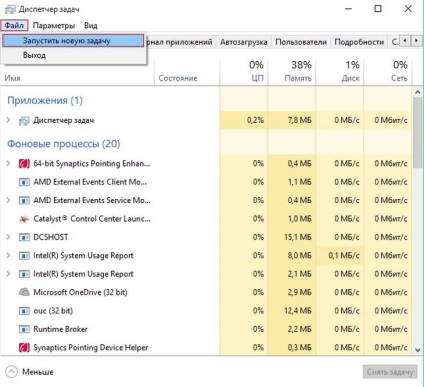Select the Catalyst Control Center Launcher name
Screen dimensions: 424x387
click(x=92, y=219)
